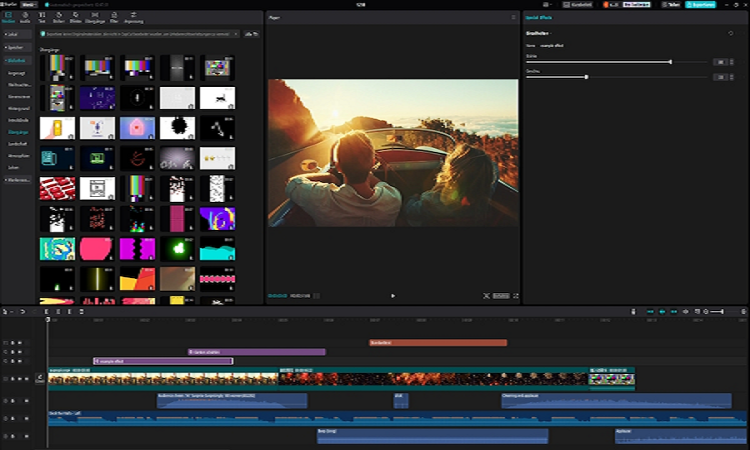Image resolution: width=750 pixels, height=450 pixels.
Task: Click the player fullscreen icon
Action: pos(514,296)
